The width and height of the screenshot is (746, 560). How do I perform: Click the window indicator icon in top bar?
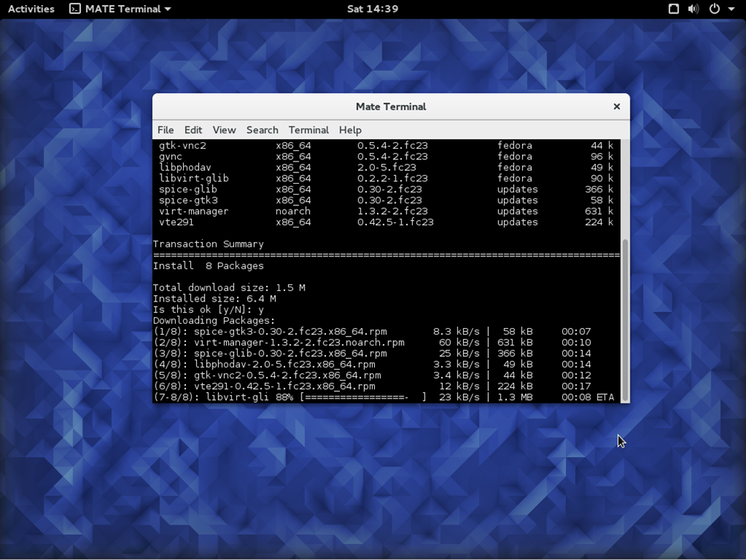point(673,9)
